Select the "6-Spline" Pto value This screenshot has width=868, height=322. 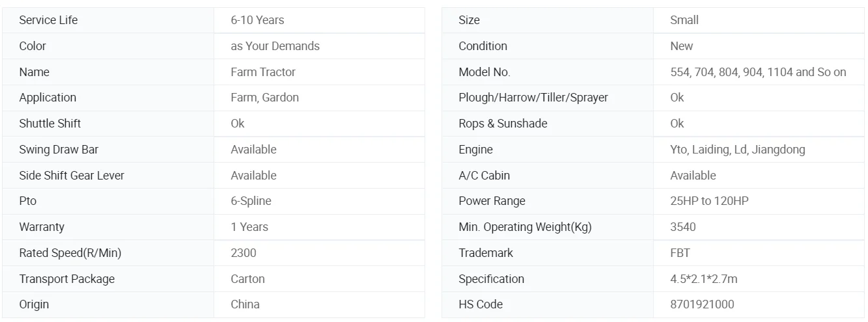point(251,201)
